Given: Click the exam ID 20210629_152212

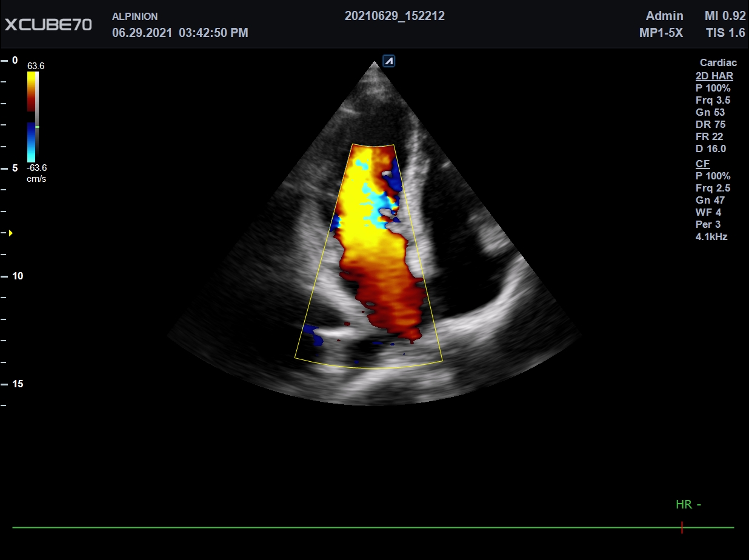Looking at the screenshot, I should 394,16.
